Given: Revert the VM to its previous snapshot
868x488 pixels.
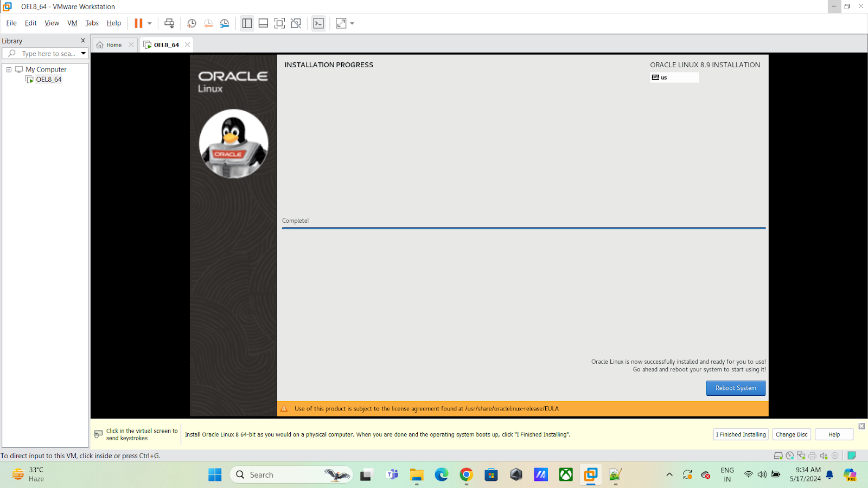Looking at the screenshot, I should tap(208, 23).
